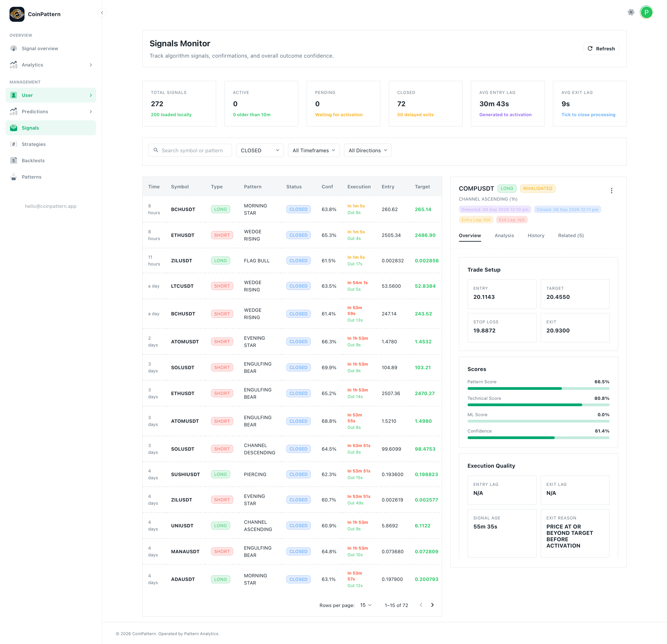Click the 69.9% confidence value
The image size is (667, 644).
pyautogui.click(x=329, y=368)
